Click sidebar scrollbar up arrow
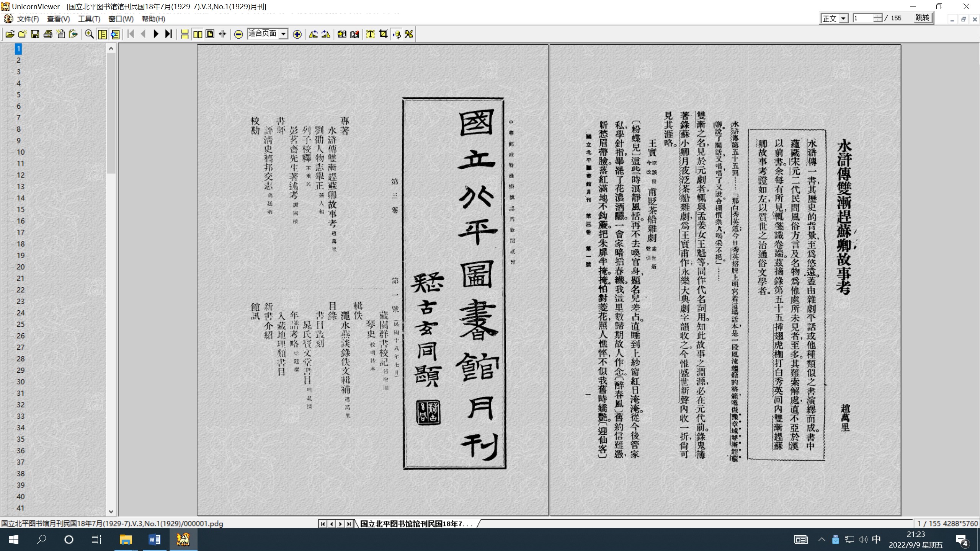Screen dimensions: 980x551 [x=111, y=48]
